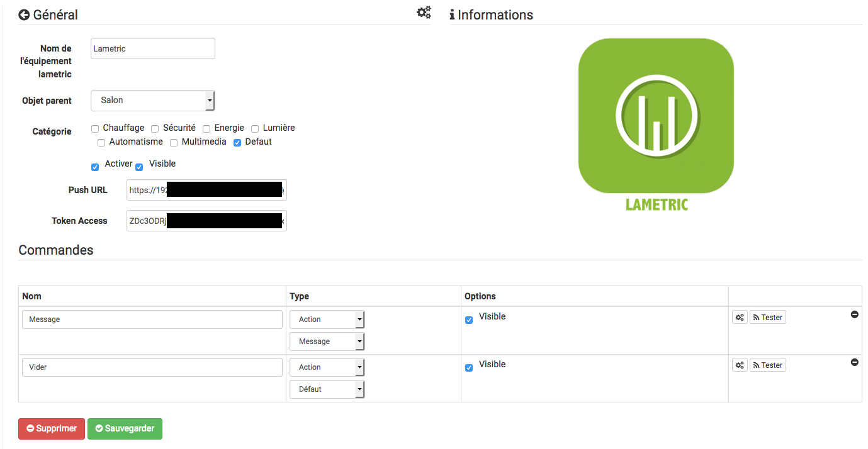Click Tester button for Vider command
Image resolution: width=868 pixels, height=449 pixels.
(768, 365)
